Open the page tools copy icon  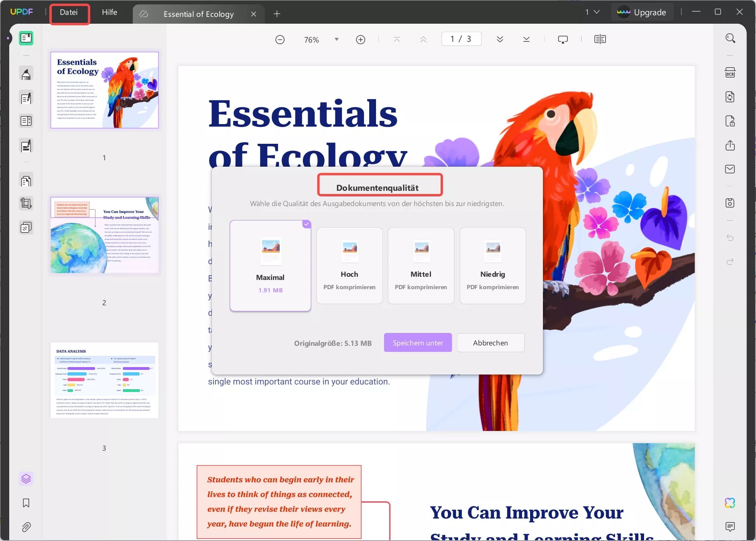pos(26,181)
